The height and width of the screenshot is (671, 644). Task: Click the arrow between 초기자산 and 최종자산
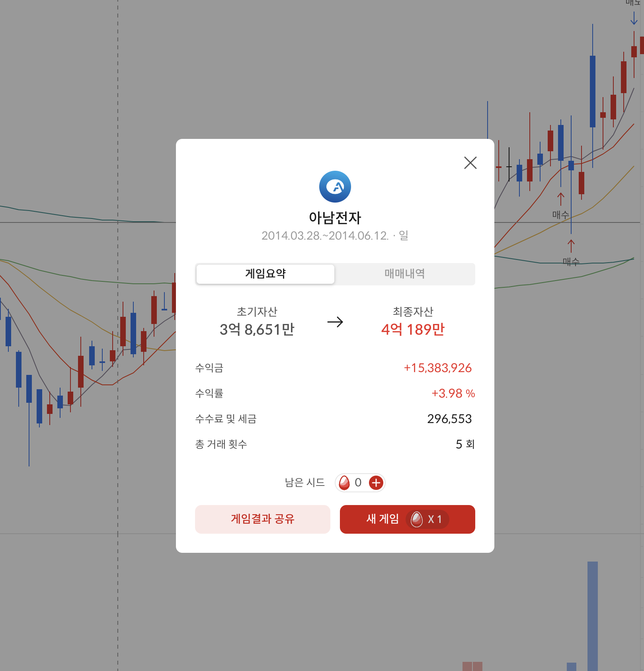335,322
